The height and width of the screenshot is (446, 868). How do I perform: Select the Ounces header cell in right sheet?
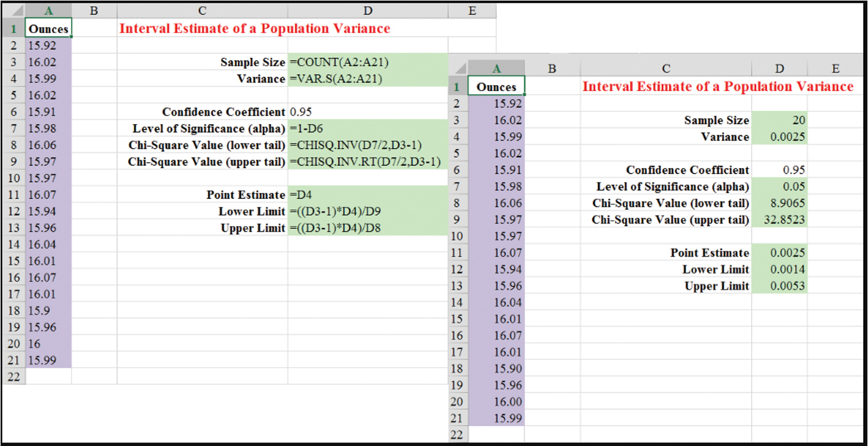pos(496,87)
